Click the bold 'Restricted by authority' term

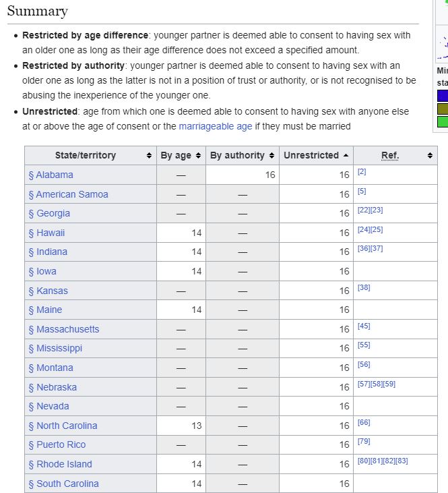73,65
